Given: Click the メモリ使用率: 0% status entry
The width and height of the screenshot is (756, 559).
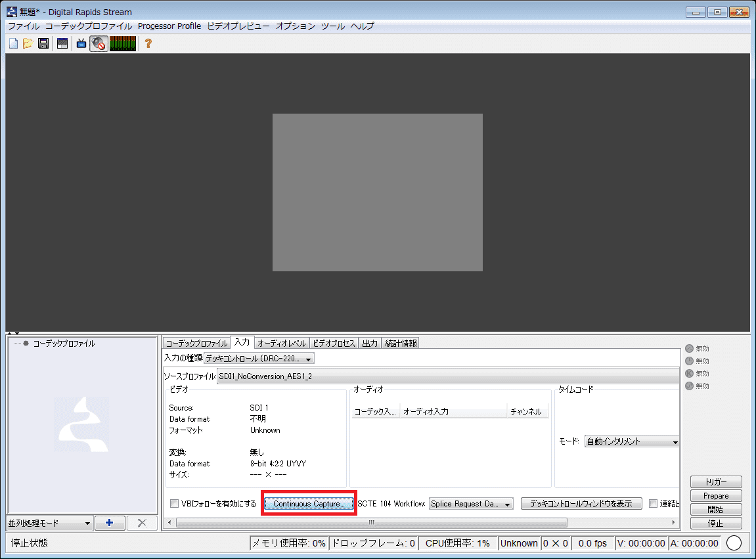Looking at the screenshot, I should (289, 543).
